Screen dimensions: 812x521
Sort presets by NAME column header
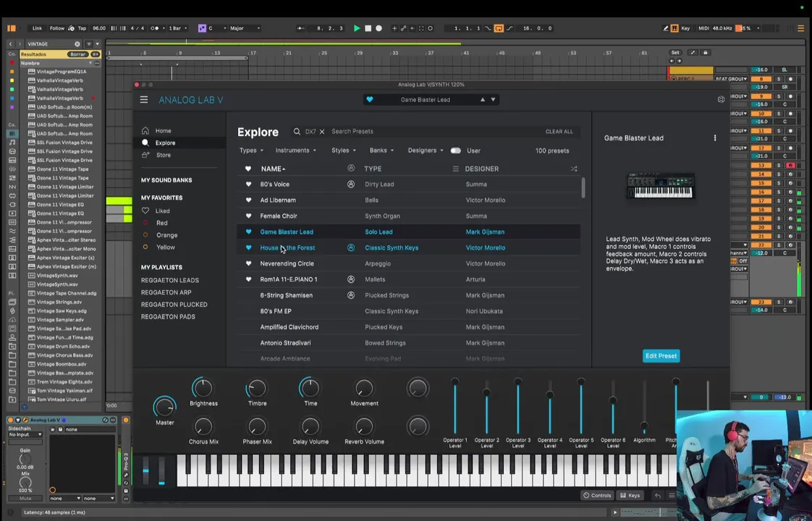(x=273, y=169)
